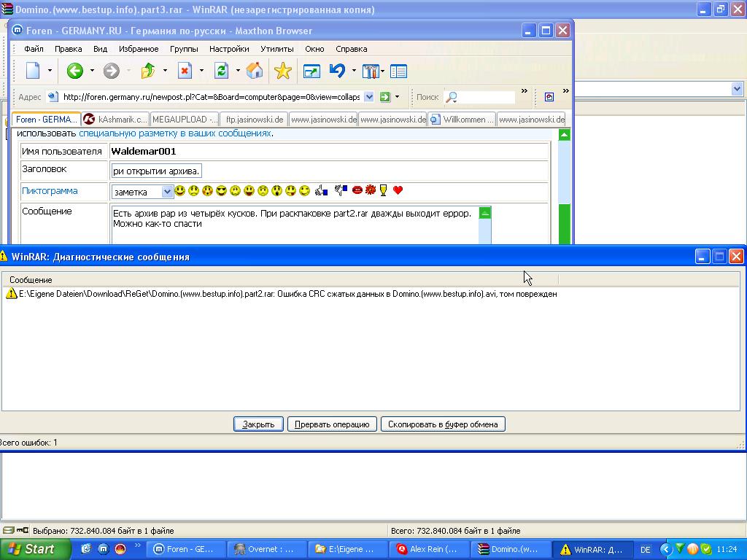Switch to the Overnet taskbar button

[267, 550]
